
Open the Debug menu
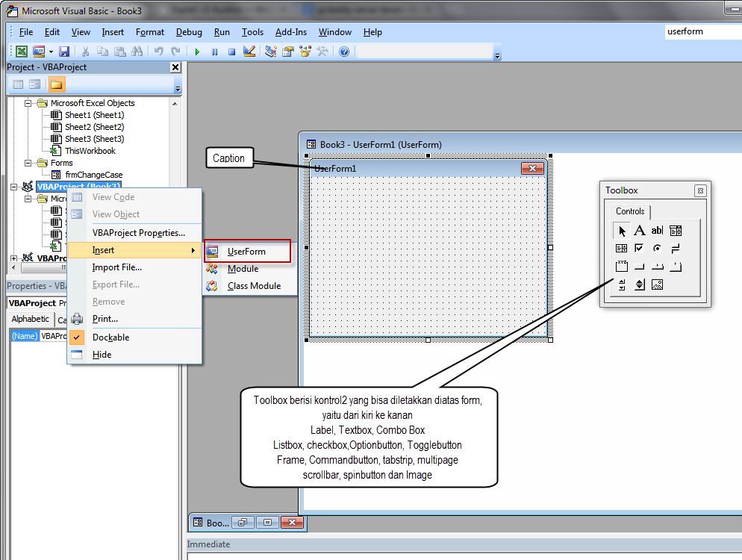pyautogui.click(x=189, y=32)
